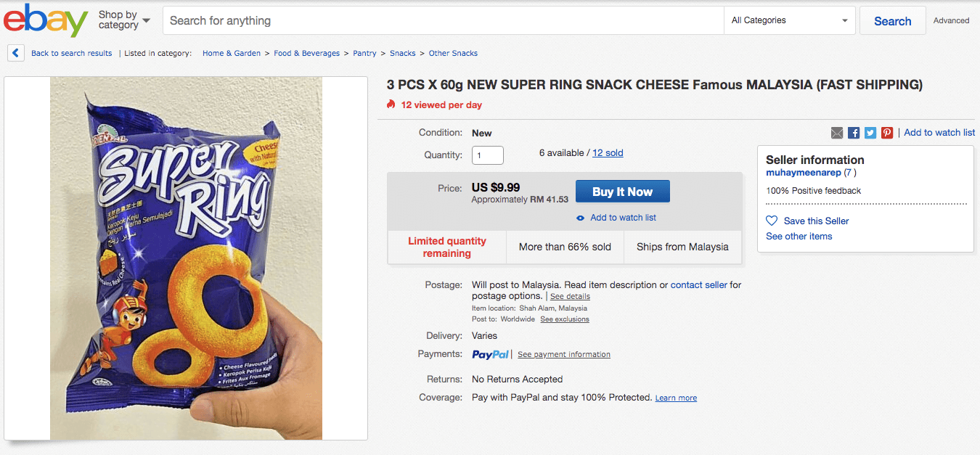Click the Quantity input field
The image size is (980, 455).
(x=488, y=155)
